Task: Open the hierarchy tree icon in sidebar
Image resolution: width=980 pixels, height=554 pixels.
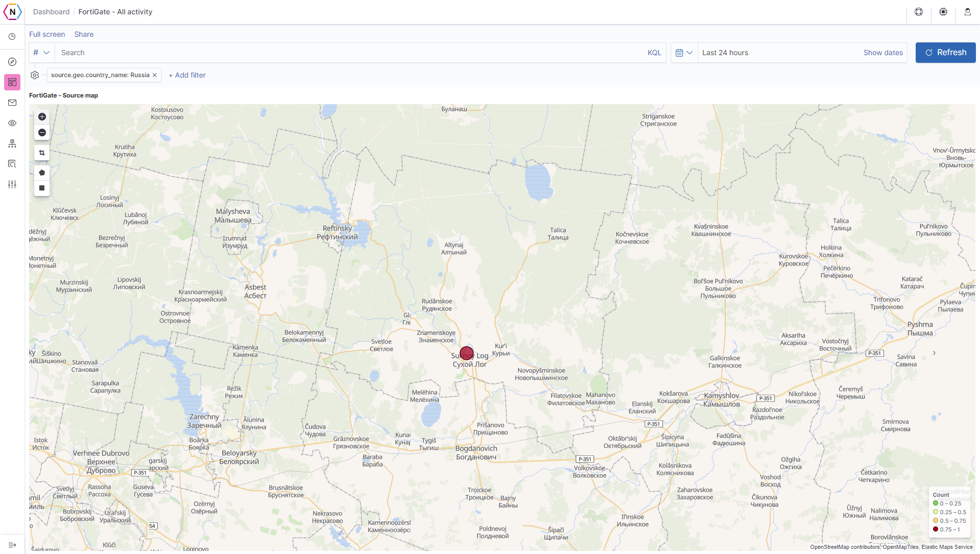Action: tap(12, 143)
